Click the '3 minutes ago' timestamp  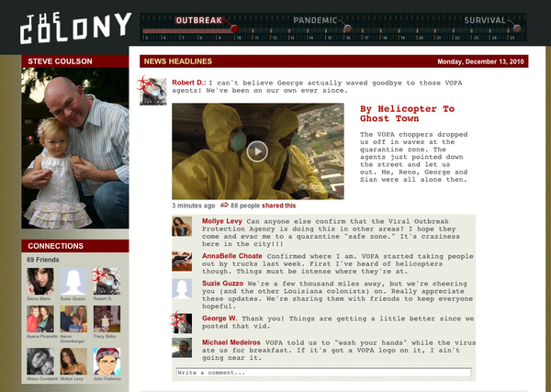tap(193, 206)
